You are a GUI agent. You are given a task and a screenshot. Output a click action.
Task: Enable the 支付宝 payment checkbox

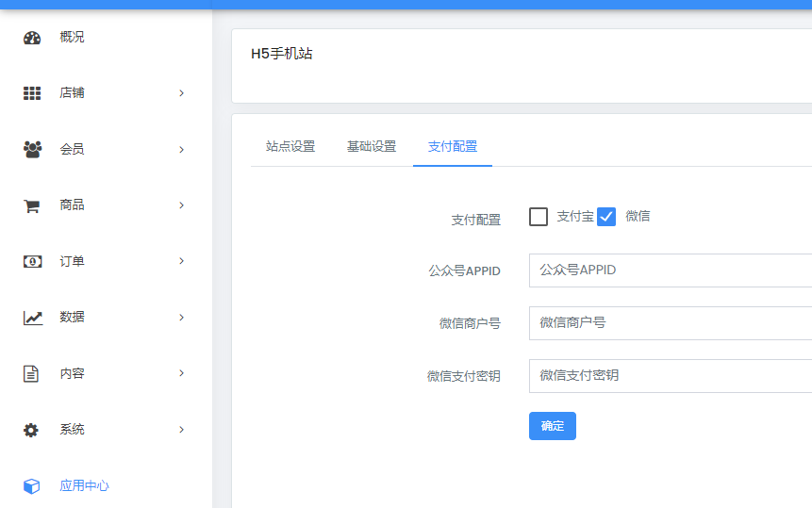[539, 217]
